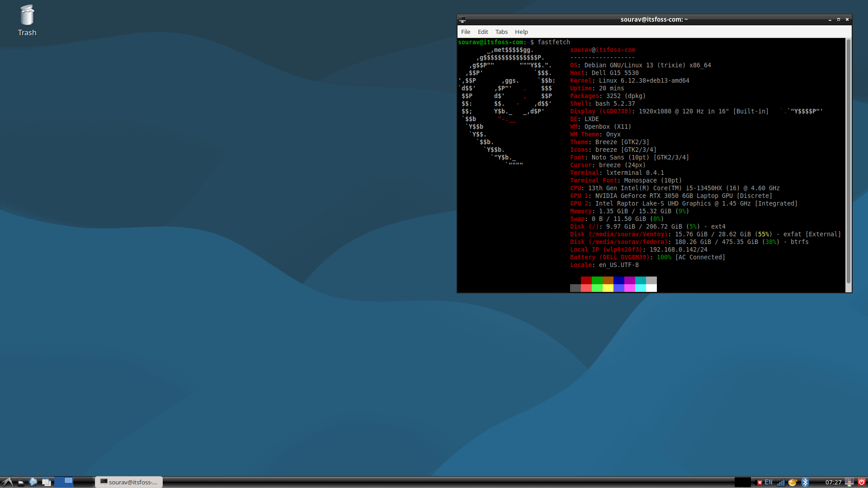Image resolution: width=868 pixels, height=488 pixels.
Task: Open the Edit menu
Action: (483, 32)
